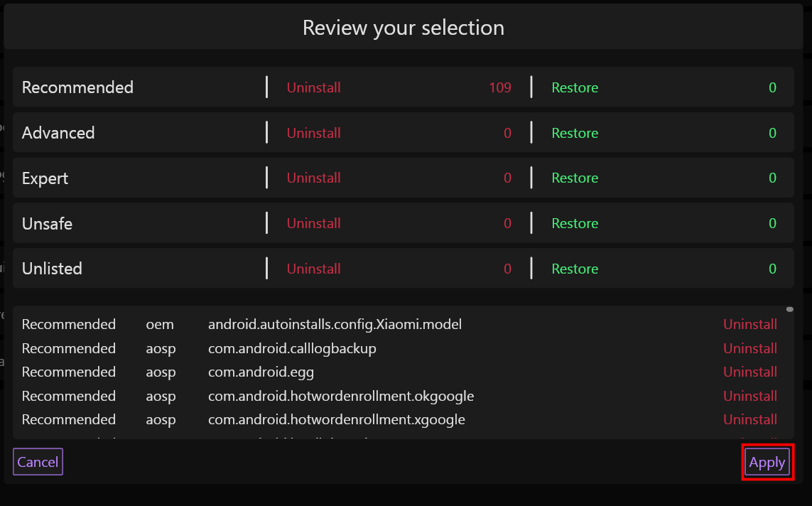Click the Uninstall count 109 for Recommended

click(x=500, y=87)
